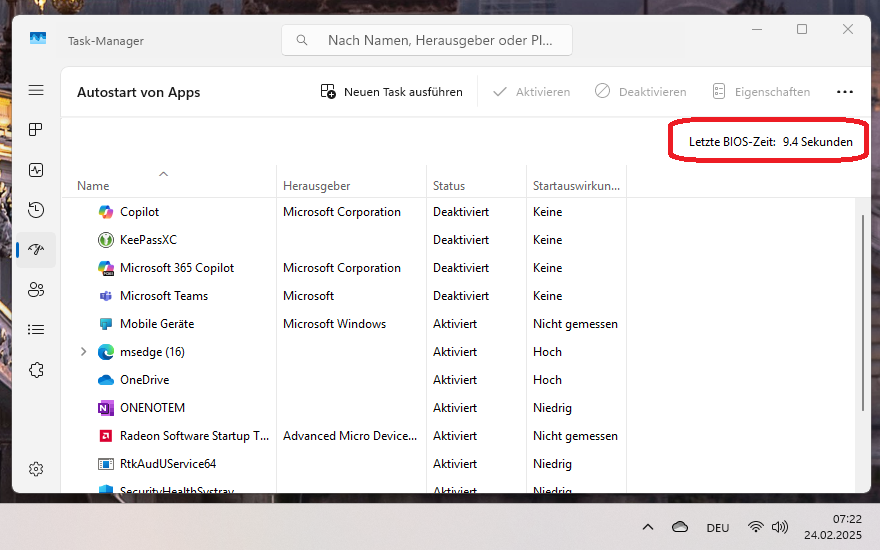Sort by the Status column header
This screenshot has width=880, height=550.
[x=449, y=186]
